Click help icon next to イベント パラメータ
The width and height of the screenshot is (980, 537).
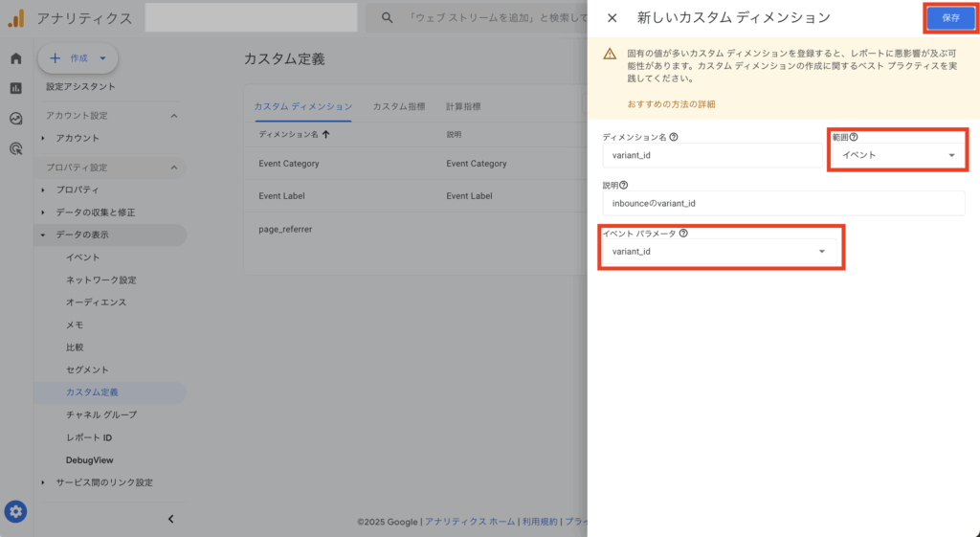683,233
